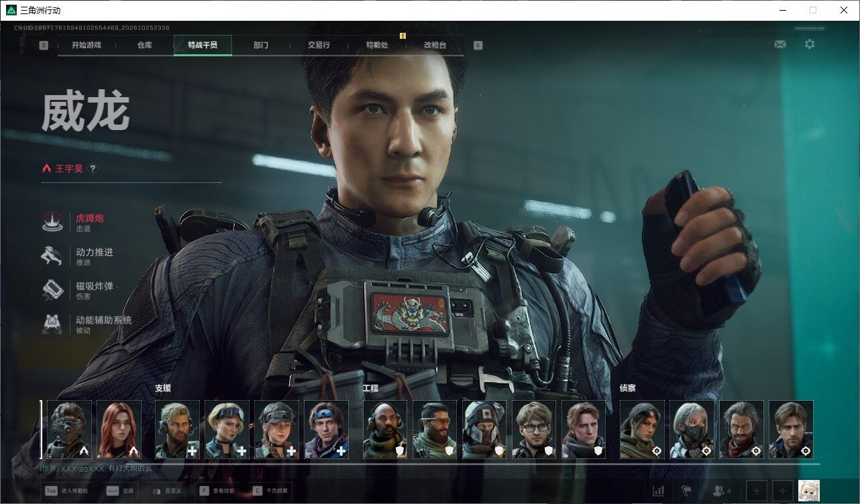This screenshot has height=504, width=860.
Task: Click the second plus squad slot
Action: [783, 491]
